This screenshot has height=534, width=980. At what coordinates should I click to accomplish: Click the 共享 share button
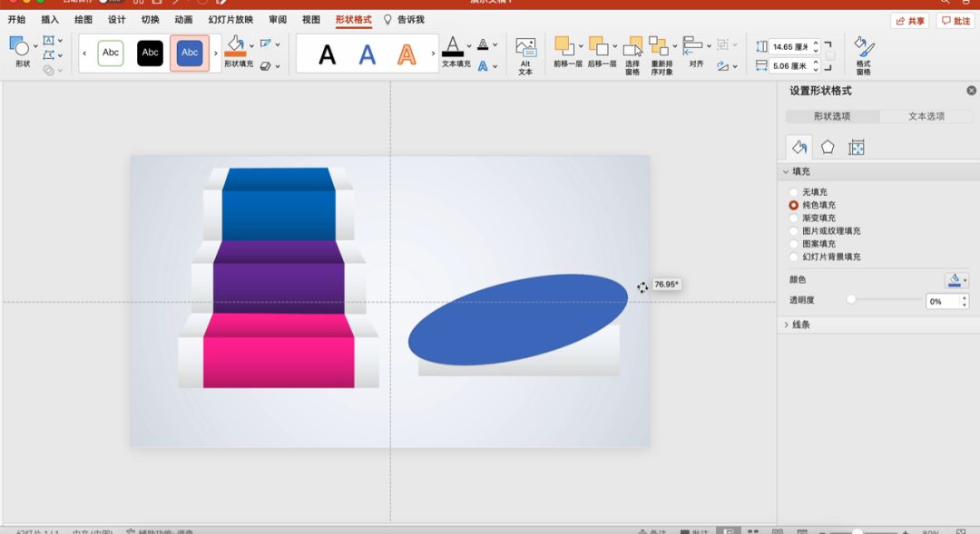pyautogui.click(x=910, y=21)
